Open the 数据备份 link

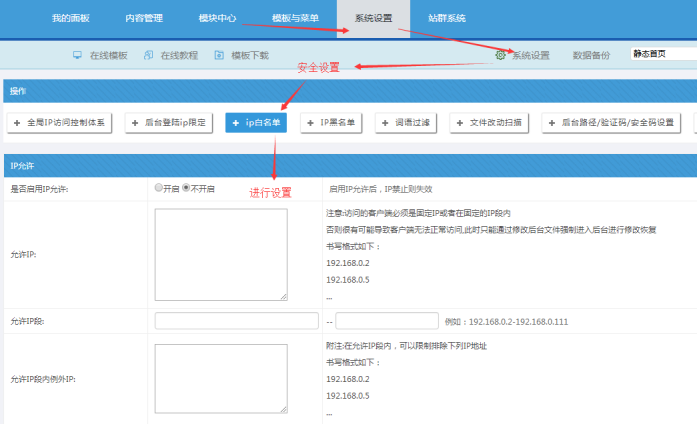591,55
